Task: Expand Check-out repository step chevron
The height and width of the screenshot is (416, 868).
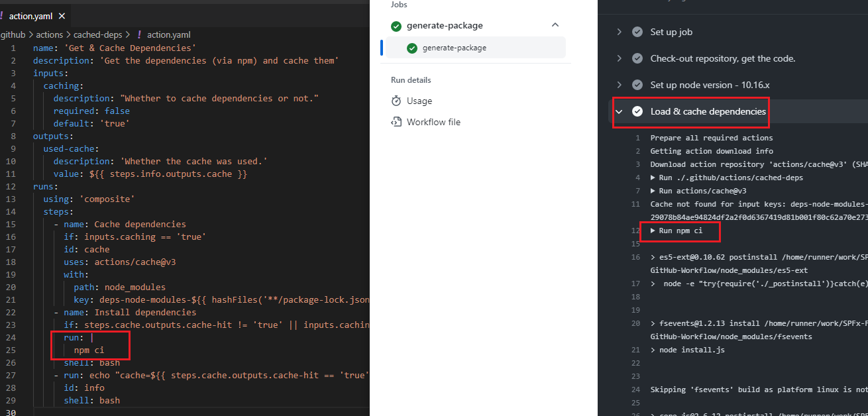Action: [x=620, y=58]
